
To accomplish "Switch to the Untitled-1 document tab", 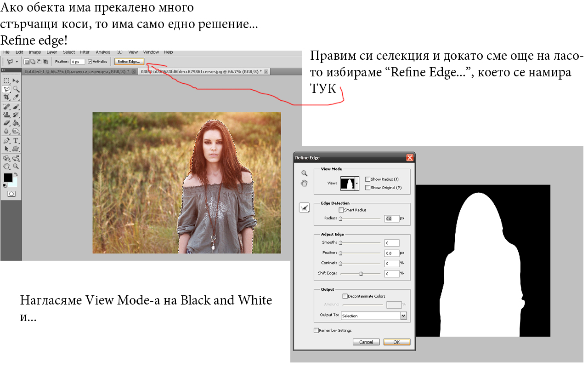I will (76, 72).
